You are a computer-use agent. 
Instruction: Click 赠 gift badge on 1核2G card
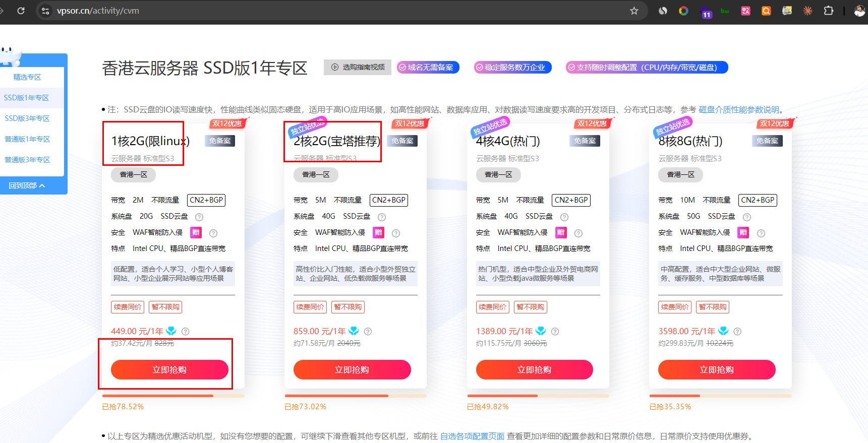coord(196,232)
